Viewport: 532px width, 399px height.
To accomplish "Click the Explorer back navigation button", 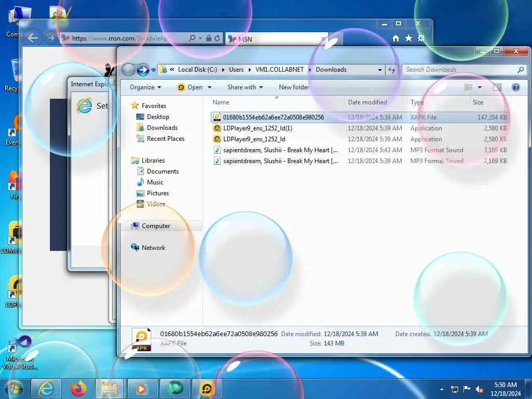I will coord(129,70).
